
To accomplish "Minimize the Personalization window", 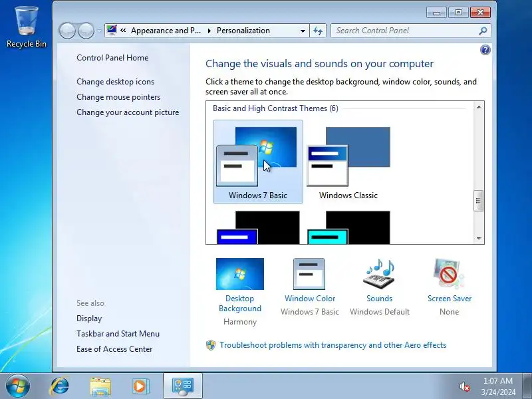I will [x=437, y=13].
